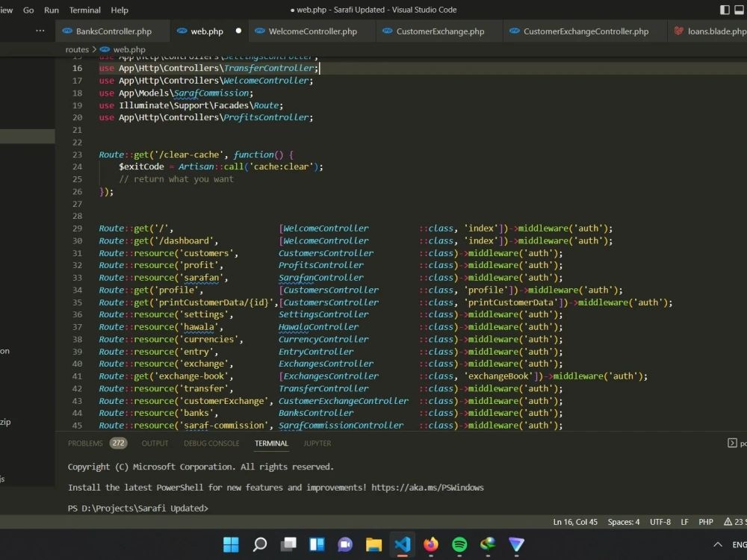Screen dimensions: 747x560
Task: Open Firefox from the taskbar
Action: 431,544
